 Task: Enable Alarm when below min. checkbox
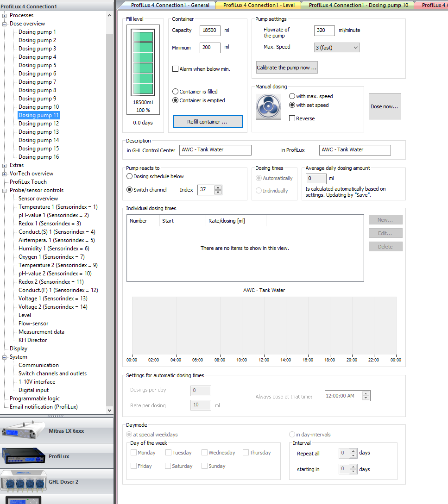[176, 69]
